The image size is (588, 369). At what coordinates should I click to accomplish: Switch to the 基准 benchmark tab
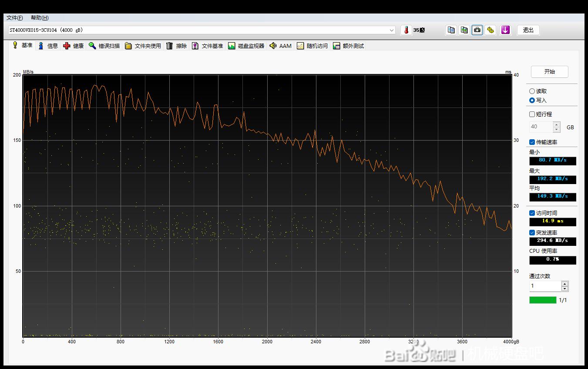tap(22, 45)
